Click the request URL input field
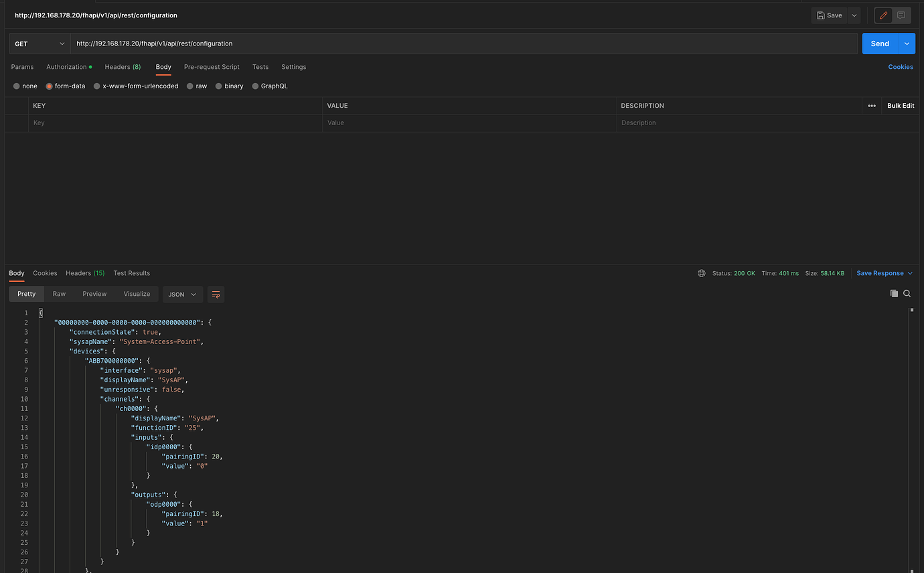The image size is (924, 573). click(402, 43)
